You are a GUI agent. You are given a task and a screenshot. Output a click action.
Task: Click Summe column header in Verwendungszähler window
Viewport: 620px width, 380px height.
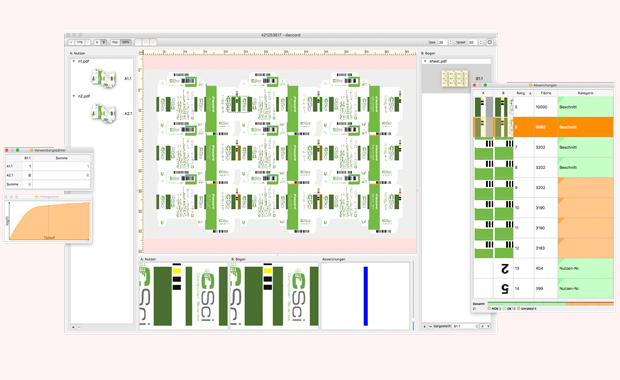coord(62,158)
